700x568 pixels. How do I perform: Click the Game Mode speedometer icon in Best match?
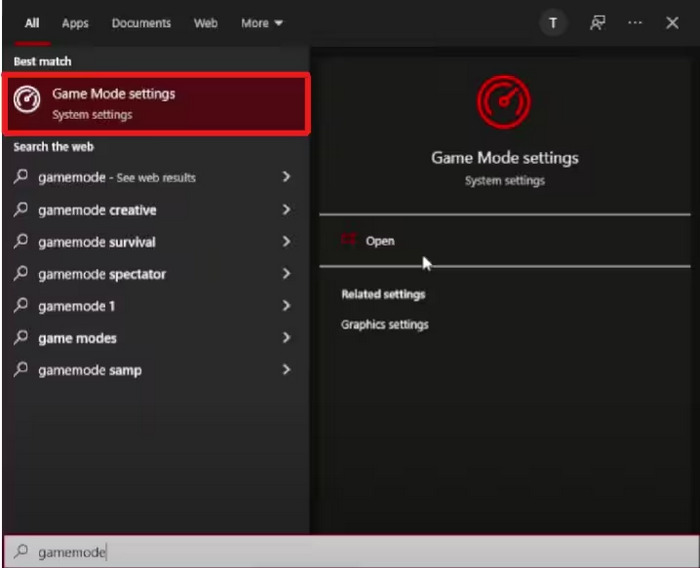[x=27, y=99]
